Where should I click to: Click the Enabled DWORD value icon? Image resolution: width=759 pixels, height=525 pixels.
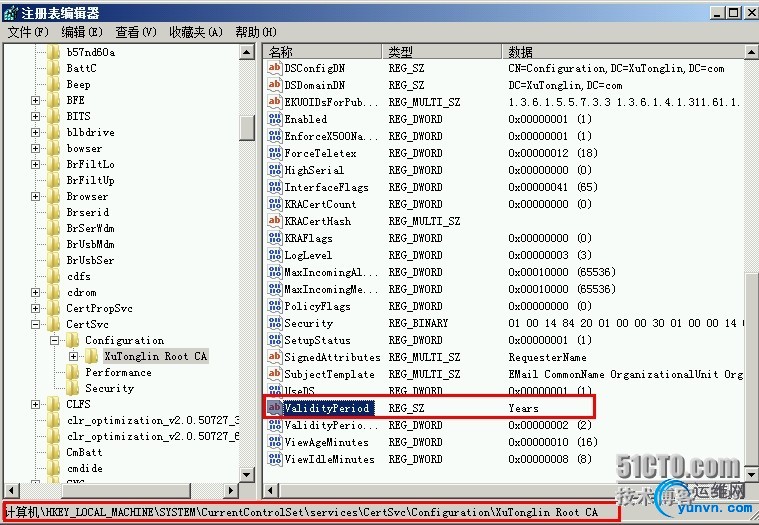(274, 119)
